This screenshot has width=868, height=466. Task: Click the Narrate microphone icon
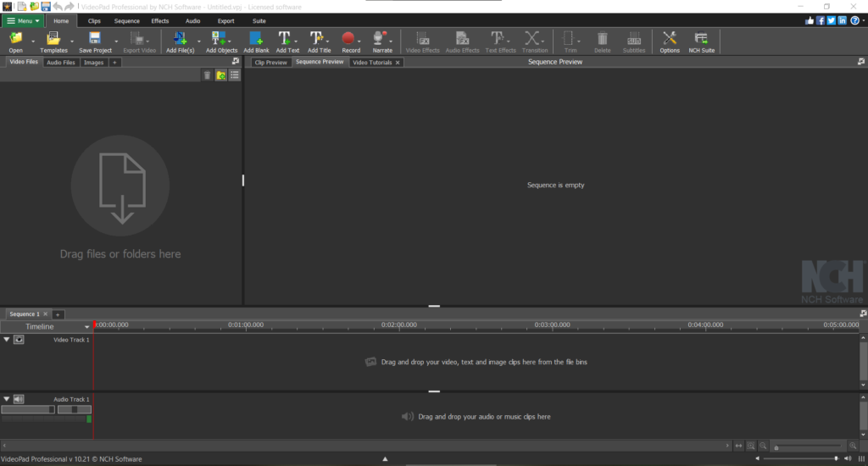(x=381, y=39)
